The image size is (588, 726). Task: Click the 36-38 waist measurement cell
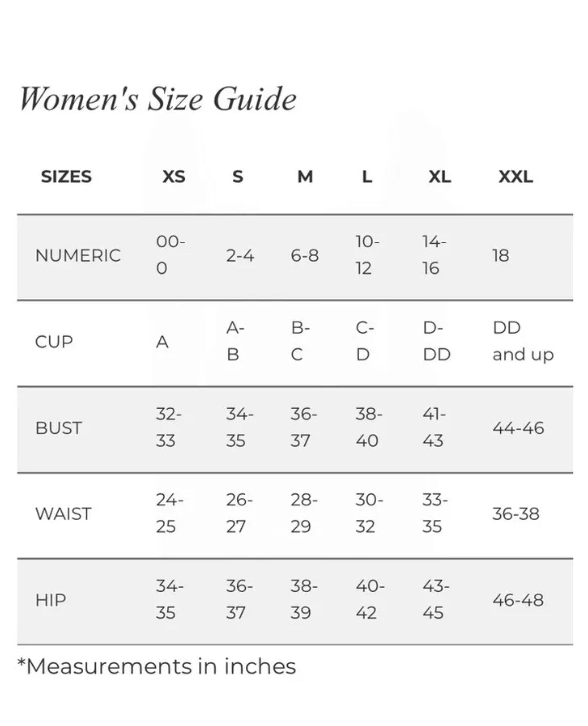click(x=516, y=513)
